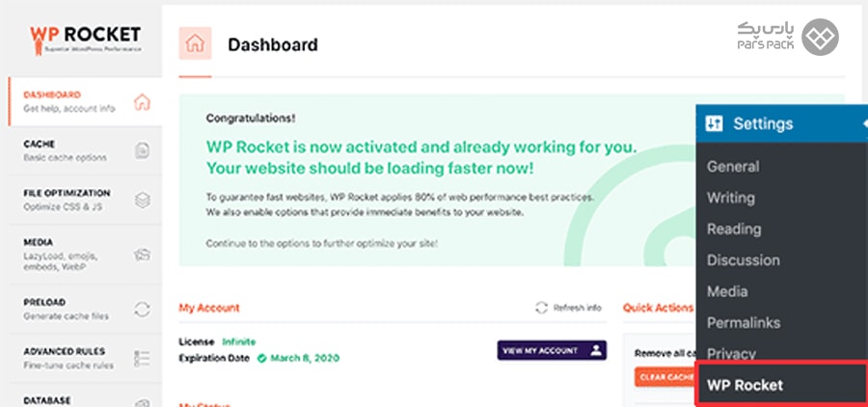Click the Preload refresh arrows icon
The width and height of the screenshot is (868, 407).
click(x=143, y=309)
